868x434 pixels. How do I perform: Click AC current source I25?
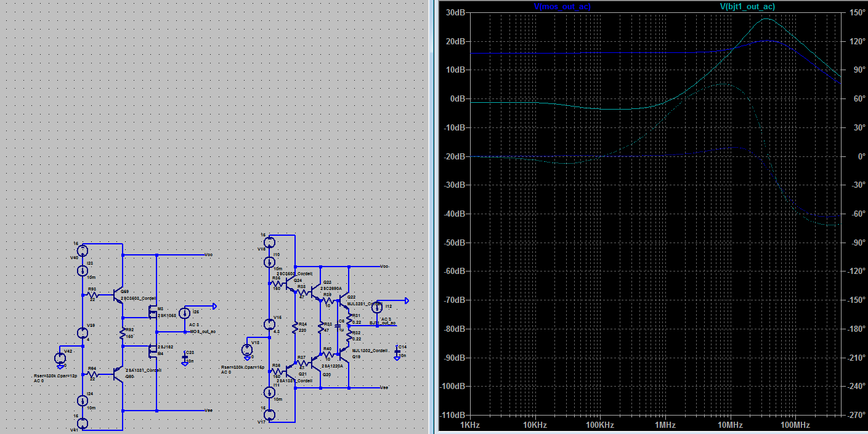[185, 313]
